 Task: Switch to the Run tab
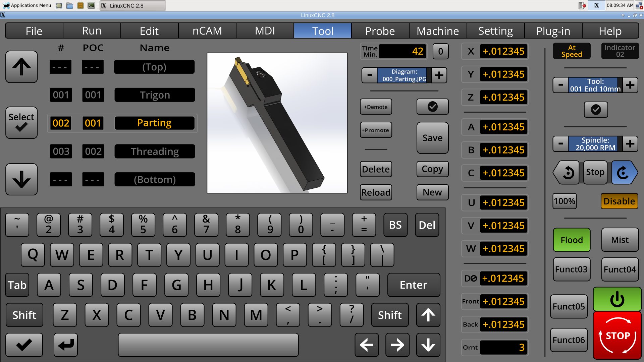click(92, 31)
